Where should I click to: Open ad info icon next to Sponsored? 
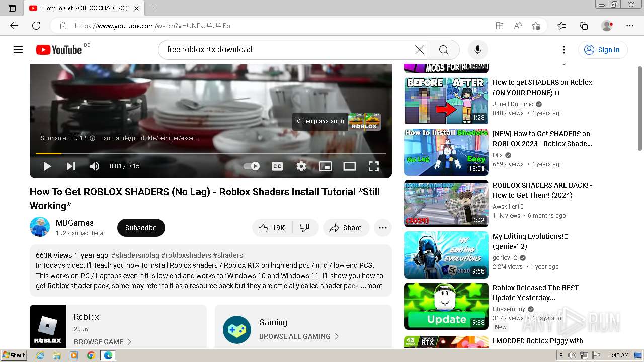[93, 138]
